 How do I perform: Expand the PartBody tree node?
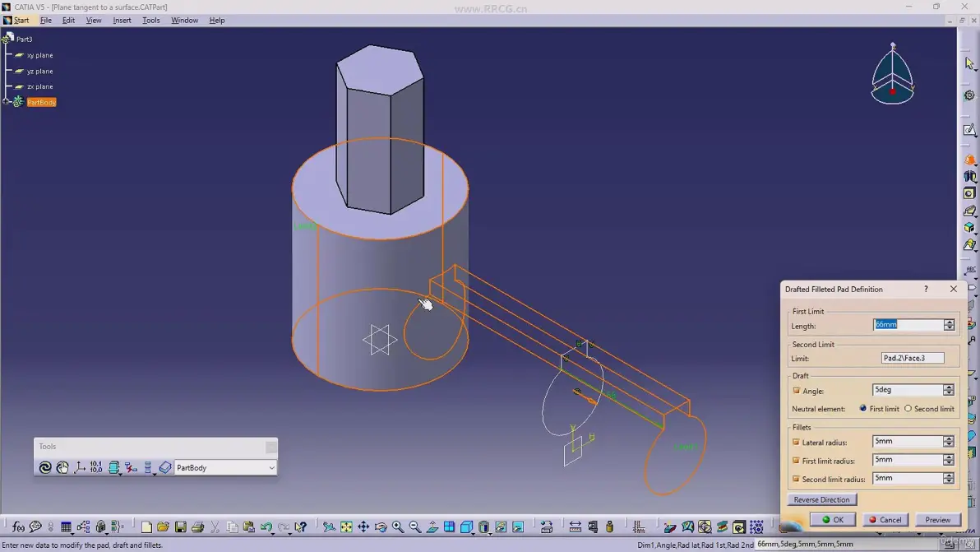(x=6, y=101)
